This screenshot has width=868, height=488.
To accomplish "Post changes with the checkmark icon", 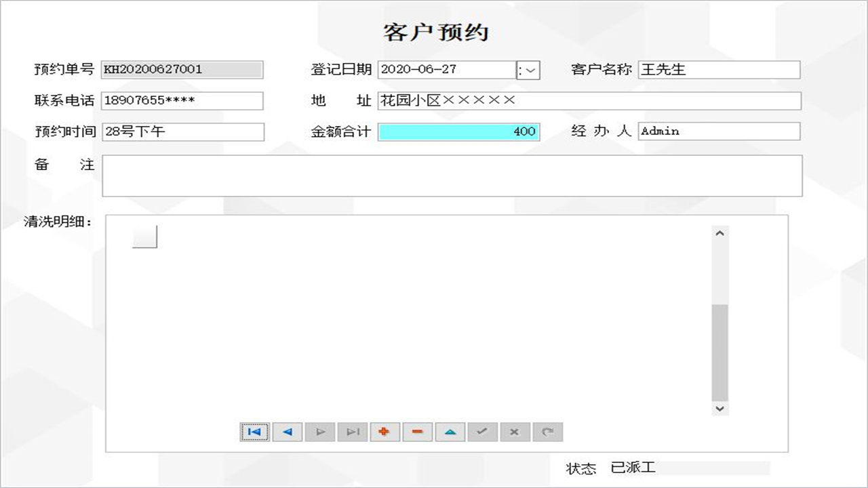I will 483,432.
